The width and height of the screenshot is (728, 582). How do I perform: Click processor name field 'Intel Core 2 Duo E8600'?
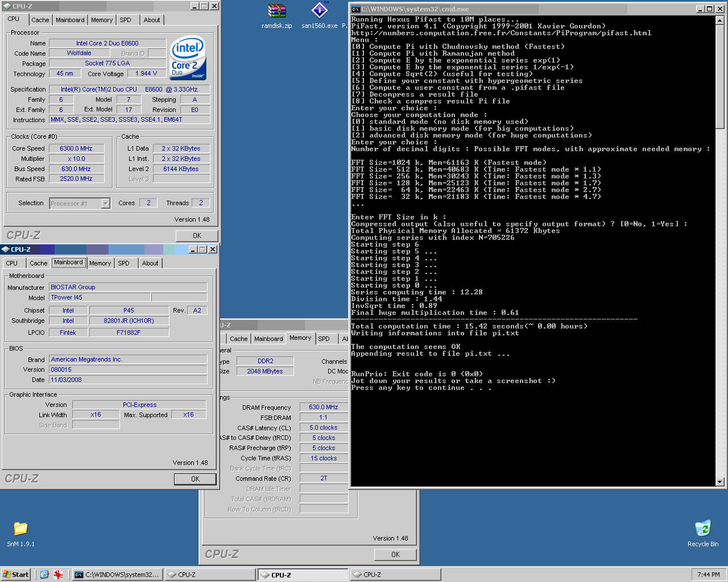(107, 43)
